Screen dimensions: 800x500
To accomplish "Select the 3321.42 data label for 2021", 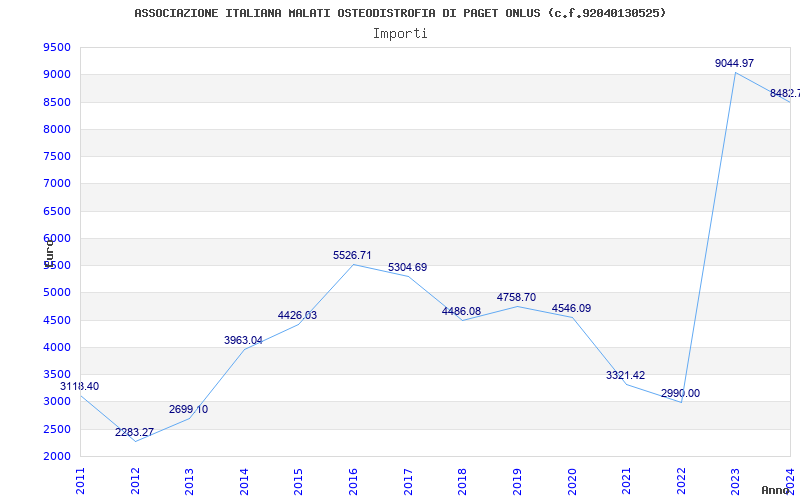I will (x=626, y=375).
